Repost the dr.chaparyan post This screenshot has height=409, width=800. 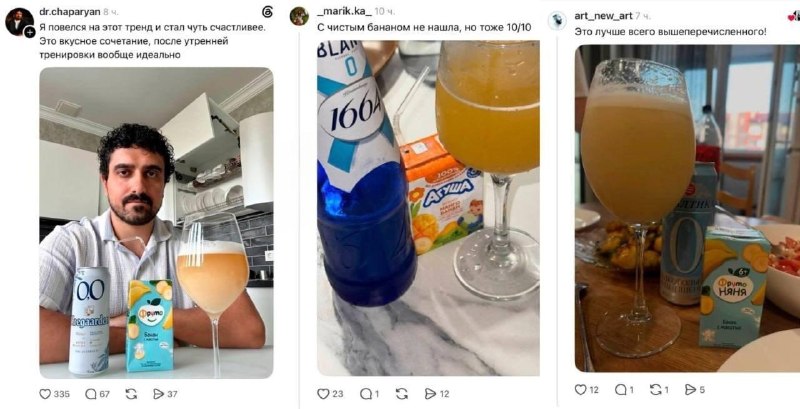131,394
